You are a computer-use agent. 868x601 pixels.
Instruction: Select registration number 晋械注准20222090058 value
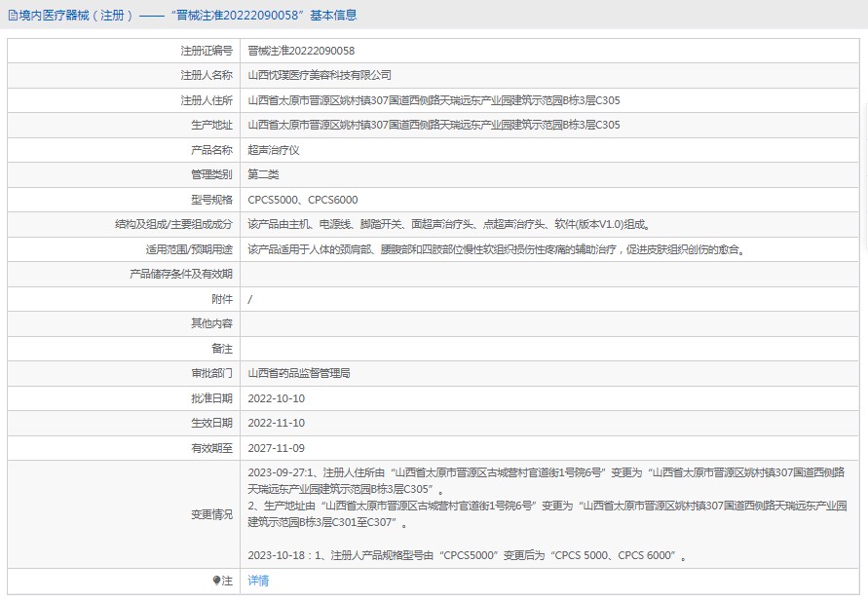coord(301,51)
